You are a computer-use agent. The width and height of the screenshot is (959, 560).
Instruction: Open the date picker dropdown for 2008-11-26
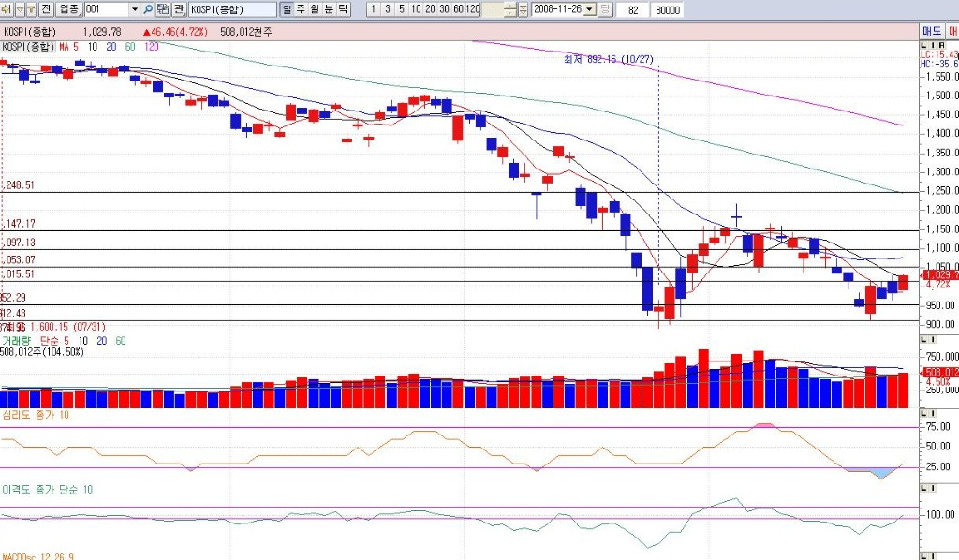589,9
